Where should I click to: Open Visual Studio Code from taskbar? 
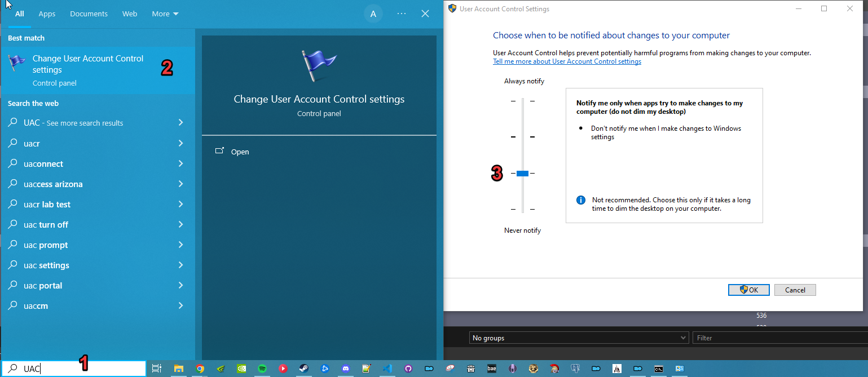(387, 369)
